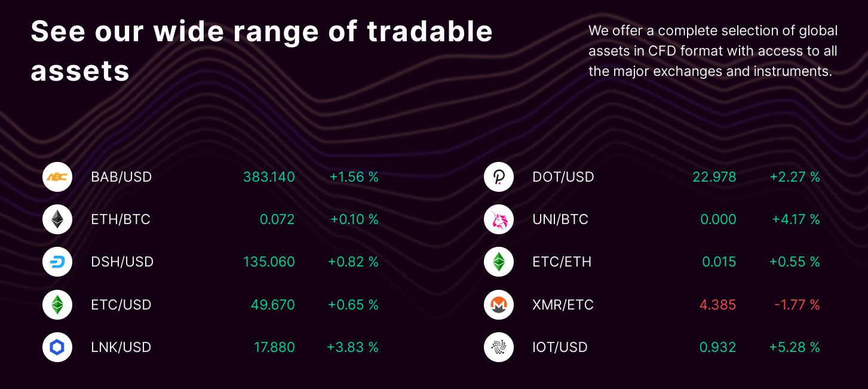This screenshot has height=389, width=868.
Task: Click the DOT/USD pair name
Action: (x=562, y=177)
